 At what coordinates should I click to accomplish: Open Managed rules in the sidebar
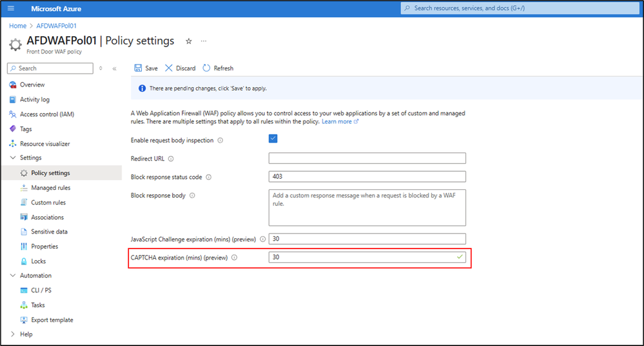[50, 188]
